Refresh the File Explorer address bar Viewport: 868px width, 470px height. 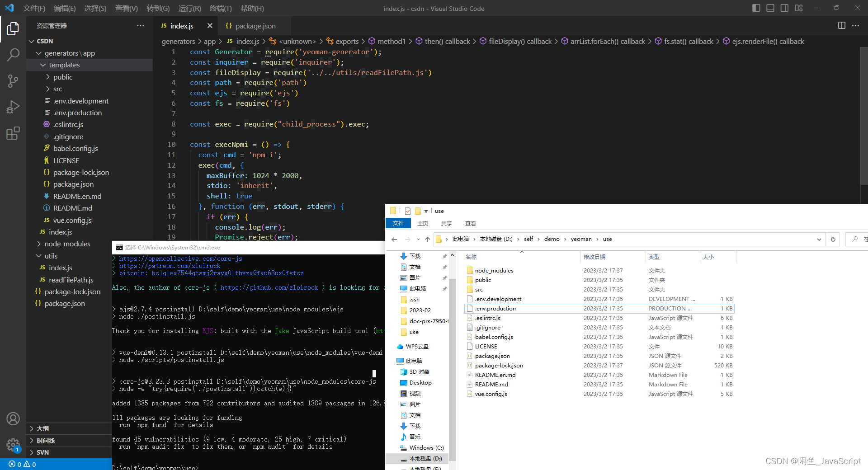point(833,239)
